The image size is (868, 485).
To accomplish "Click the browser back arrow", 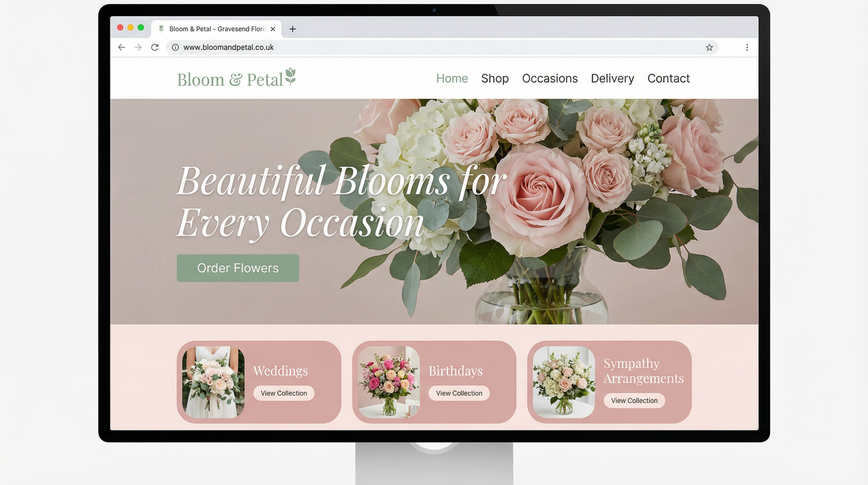I will tap(121, 47).
